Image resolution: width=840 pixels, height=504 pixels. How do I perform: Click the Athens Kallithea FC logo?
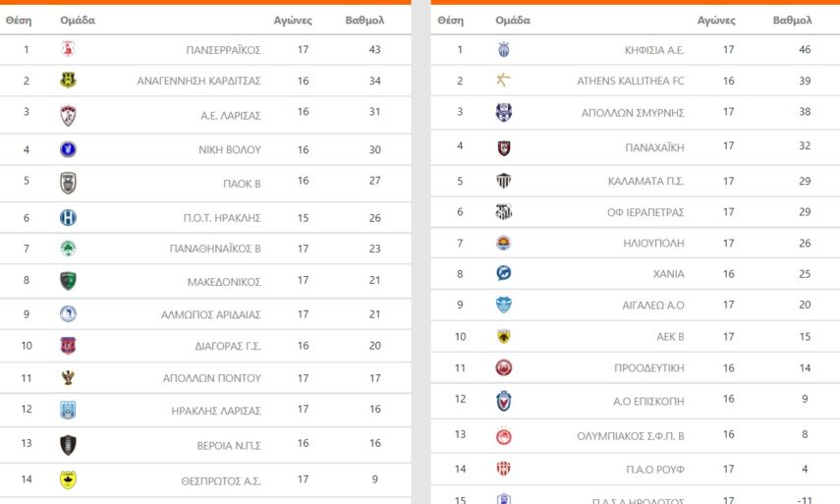pyautogui.click(x=504, y=81)
